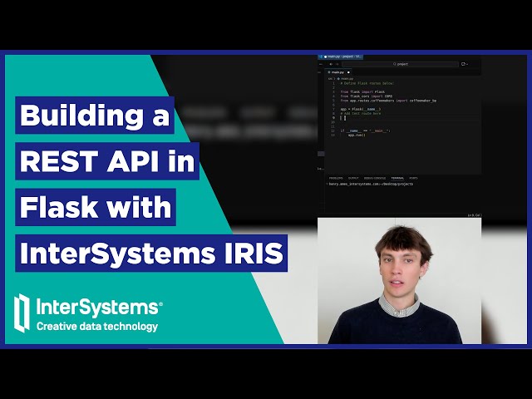532x399 pixels.
Task: Click the 'from flask_cors import CORS' line
Action: coord(366,96)
